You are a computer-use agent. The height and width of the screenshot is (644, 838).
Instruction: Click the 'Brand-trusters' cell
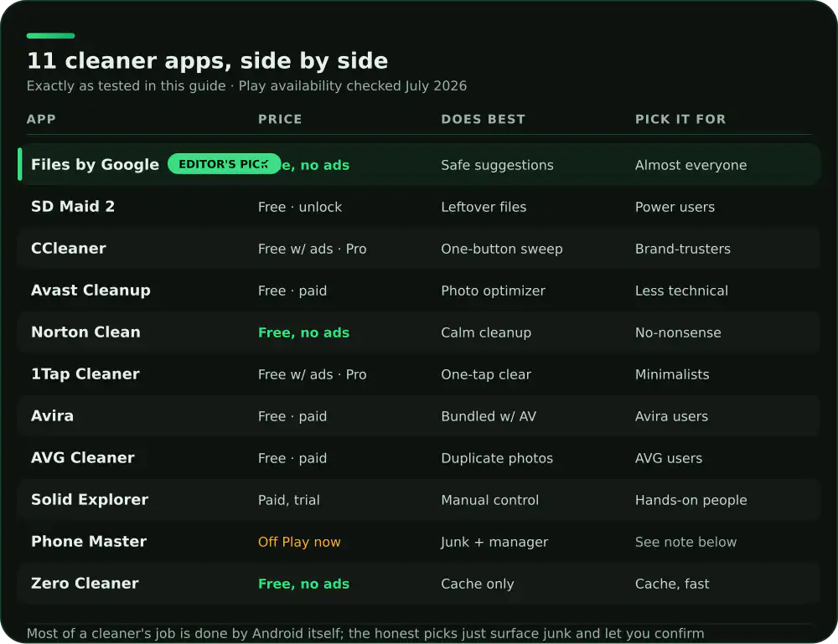point(682,249)
